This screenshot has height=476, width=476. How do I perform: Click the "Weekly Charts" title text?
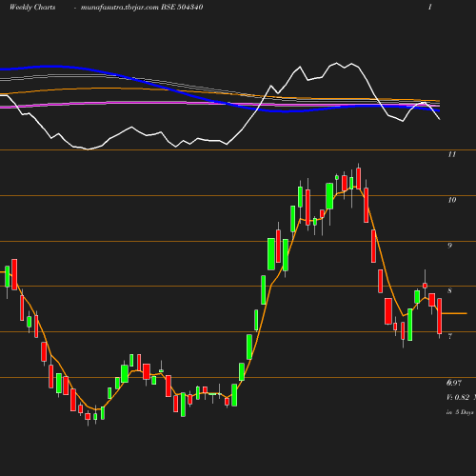coord(32,8)
